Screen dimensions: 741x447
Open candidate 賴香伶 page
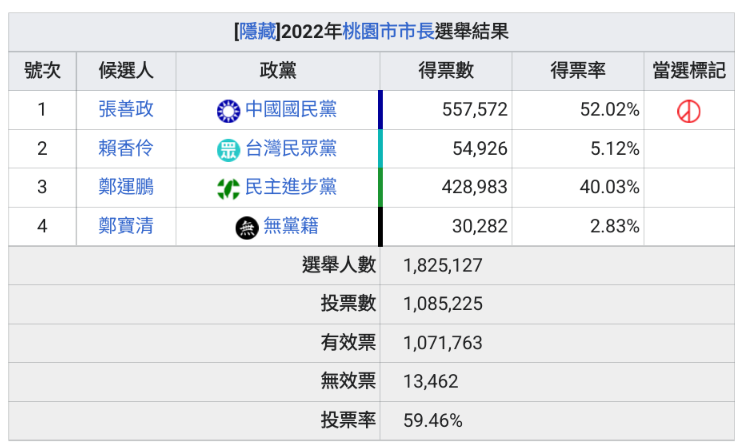(x=126, y=148)
